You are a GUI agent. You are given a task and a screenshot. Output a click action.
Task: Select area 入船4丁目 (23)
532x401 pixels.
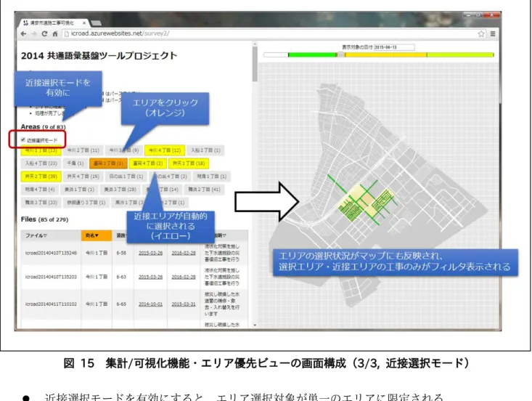point(41,163)
